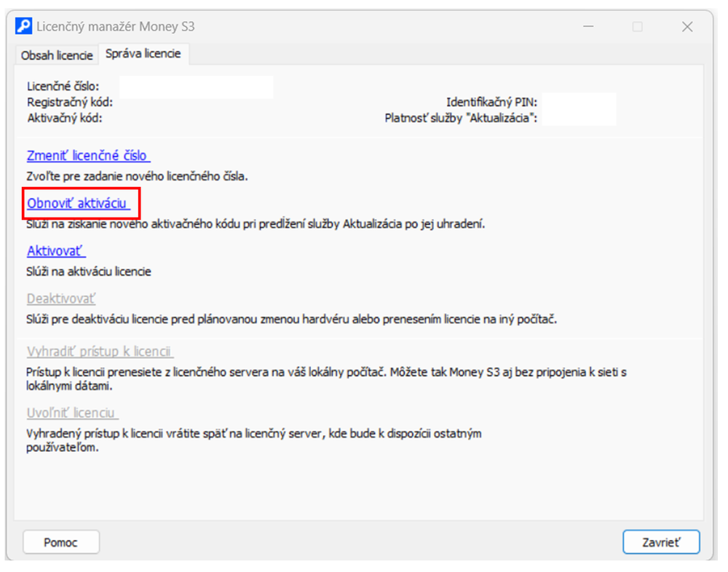
Task: Switch to the Obsah licencie tab
Action: tap(57, 55)
